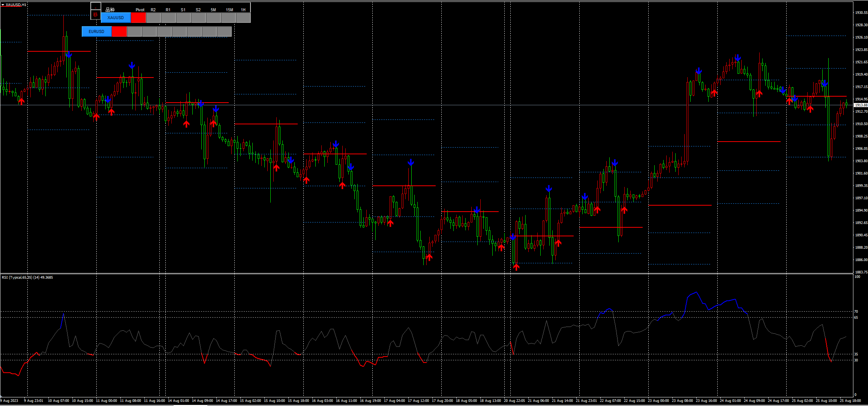Click the blue down arrow above the 17 Aug 12:00 spike

tap(411, 162)
